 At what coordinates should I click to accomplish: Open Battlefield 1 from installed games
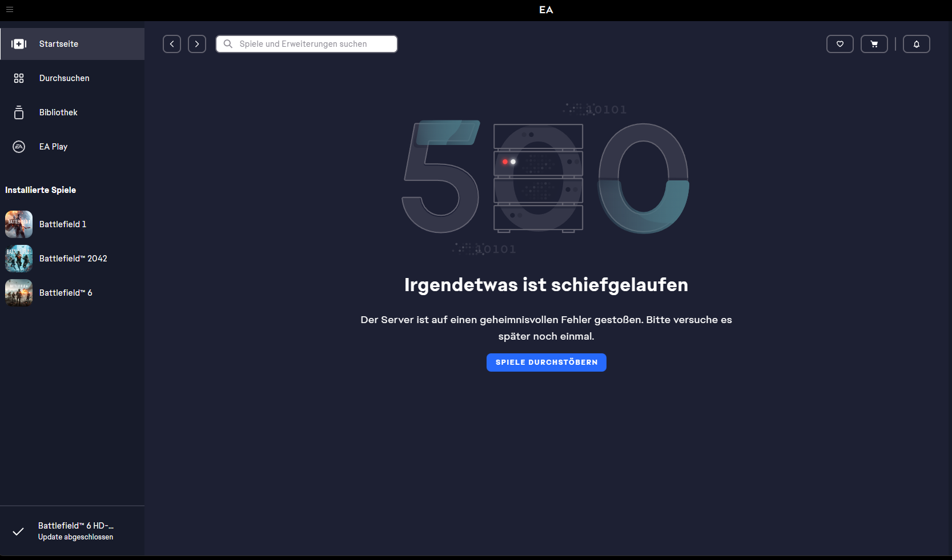pos(63,224)
